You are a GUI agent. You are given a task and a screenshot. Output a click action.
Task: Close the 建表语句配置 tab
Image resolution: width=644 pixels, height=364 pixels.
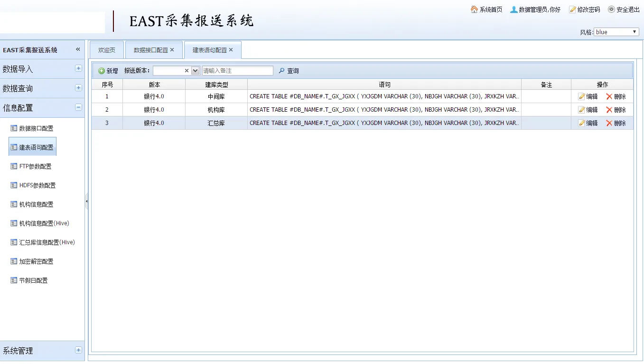point(231,50)
